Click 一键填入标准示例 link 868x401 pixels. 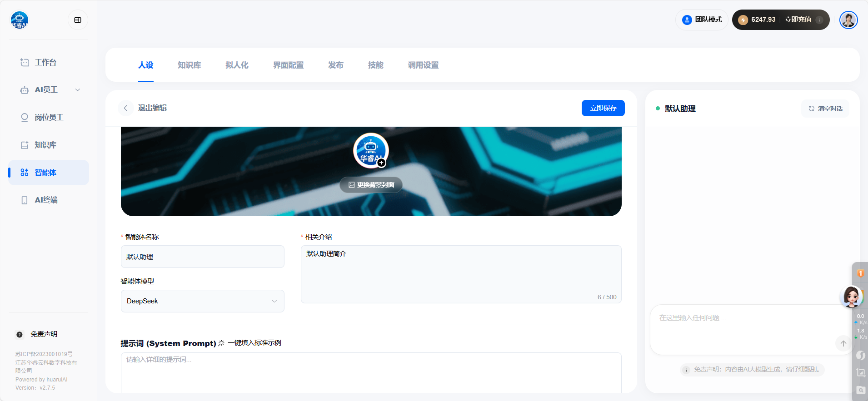(x=254, y=343)
